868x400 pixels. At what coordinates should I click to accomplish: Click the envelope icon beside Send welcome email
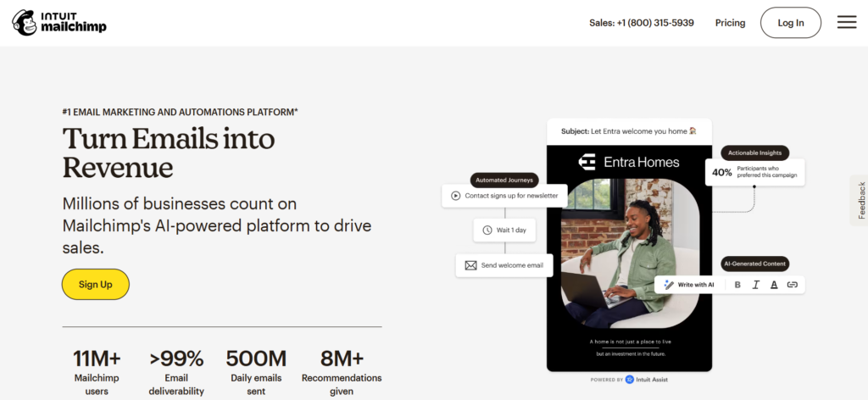tap(471, 265)
